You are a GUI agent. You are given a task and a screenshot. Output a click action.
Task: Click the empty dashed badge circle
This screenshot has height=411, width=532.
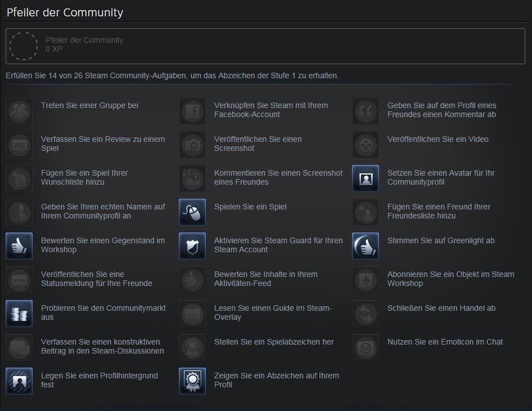click(24, 46)
